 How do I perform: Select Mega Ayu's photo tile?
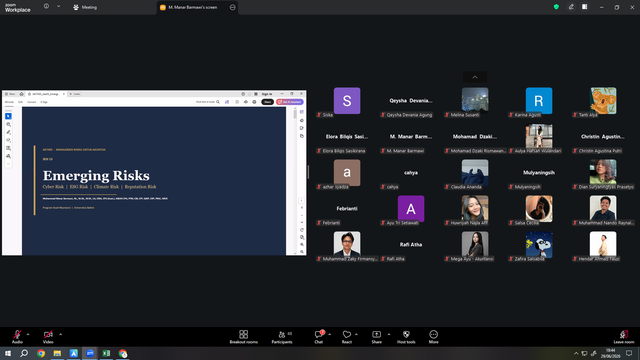(x=475, y=244)
